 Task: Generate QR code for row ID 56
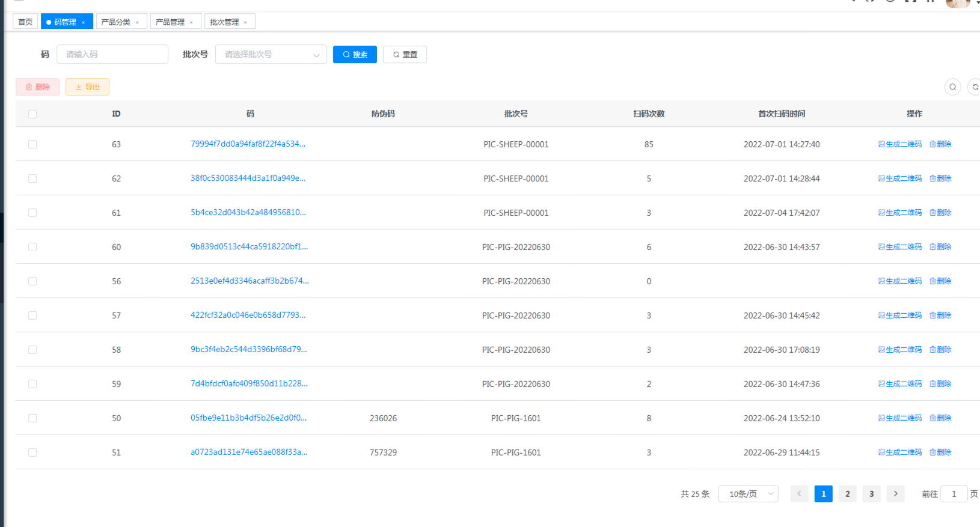coord(899,281)
